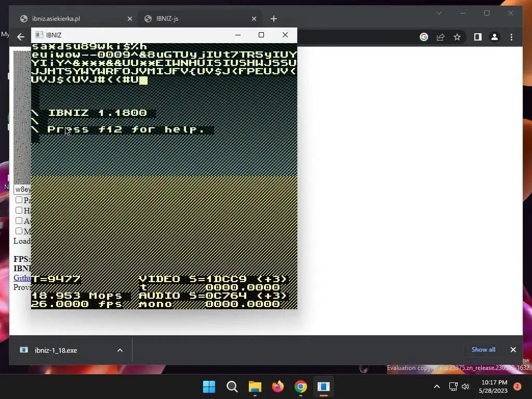This screenshot has height=399, width=532.
Task: Click the code input field showing 'w8ey'
Action: [22, 189]
